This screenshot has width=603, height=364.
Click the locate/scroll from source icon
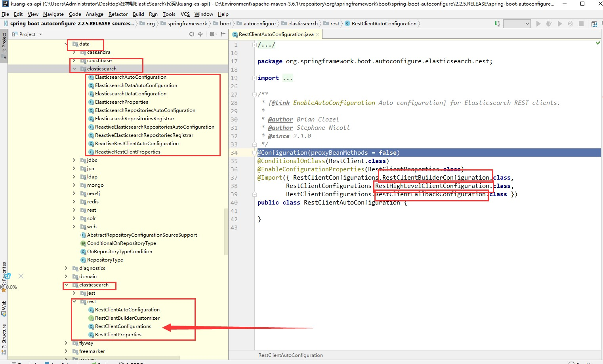click(192, 34)
